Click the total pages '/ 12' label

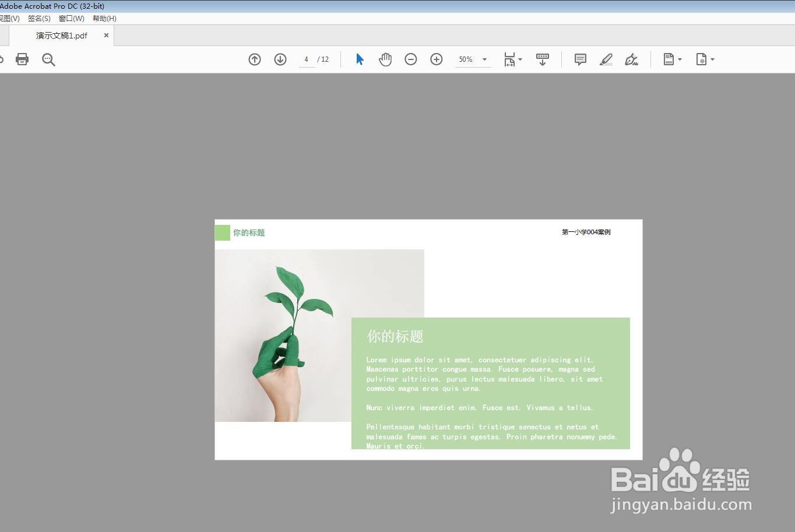pos(323,59)
